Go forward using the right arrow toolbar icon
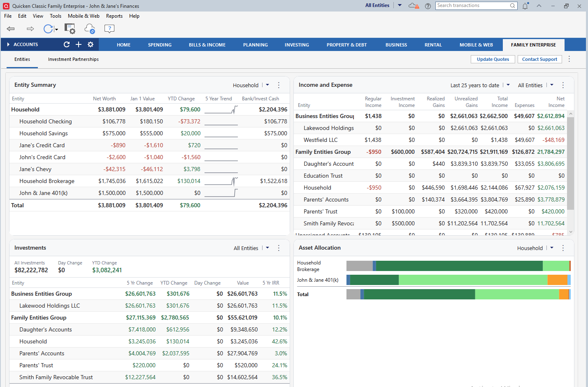The image size is (588, 387). (30, 29)
